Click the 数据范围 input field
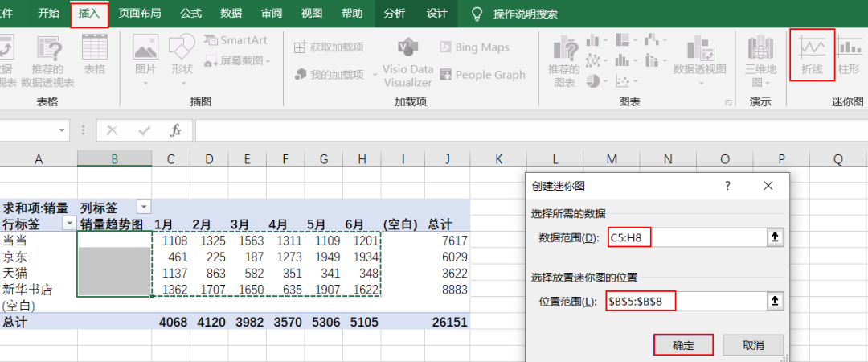868x362 pixels. pos(686,237)
